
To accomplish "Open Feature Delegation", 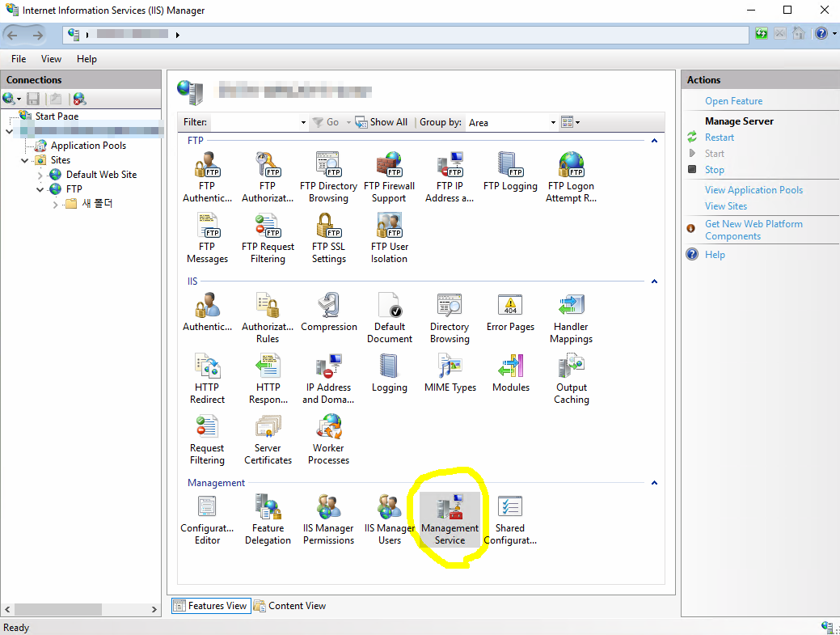I will (x=268, y=519).
